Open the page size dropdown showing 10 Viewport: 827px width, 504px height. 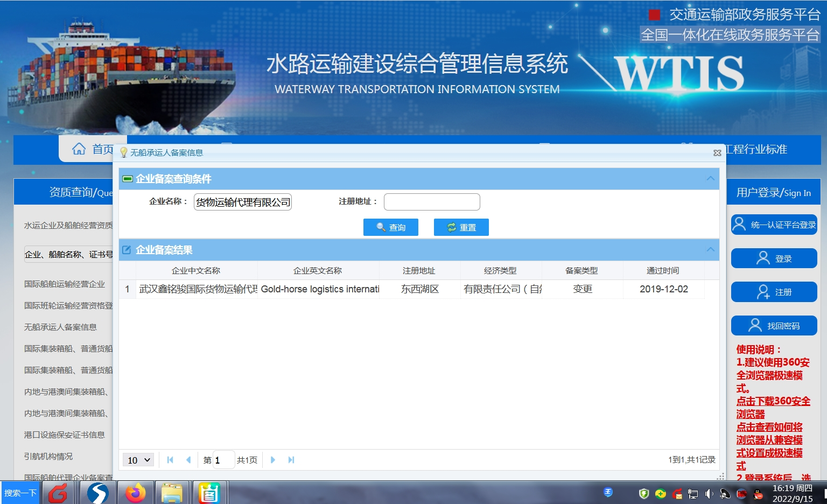[138, 460]
